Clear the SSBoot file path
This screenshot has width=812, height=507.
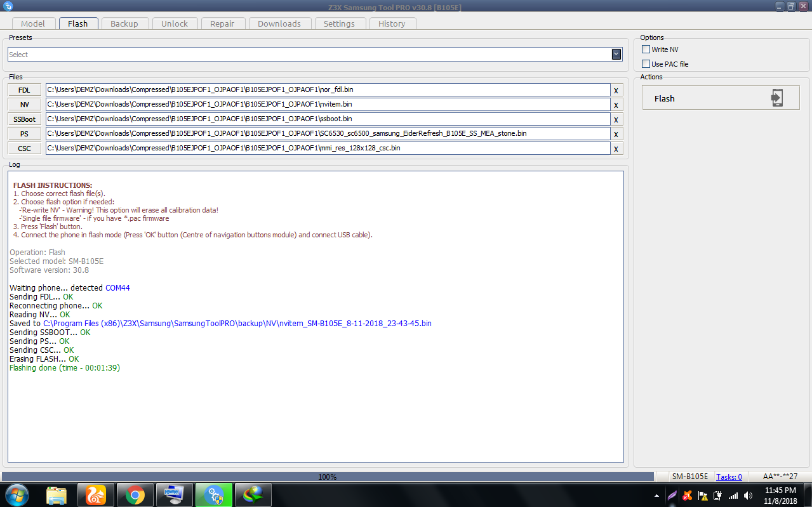click(616, 119)
